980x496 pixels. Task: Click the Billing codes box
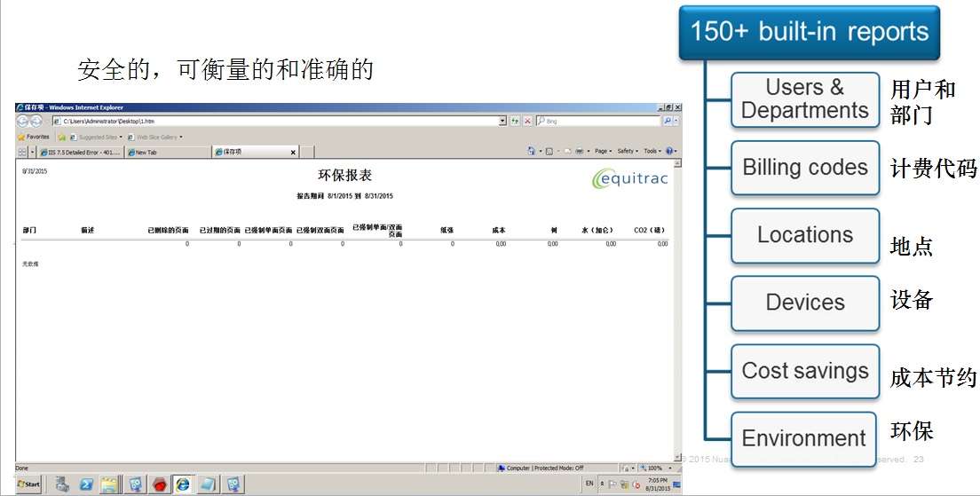pyautogui.click(x=805, y=168)
